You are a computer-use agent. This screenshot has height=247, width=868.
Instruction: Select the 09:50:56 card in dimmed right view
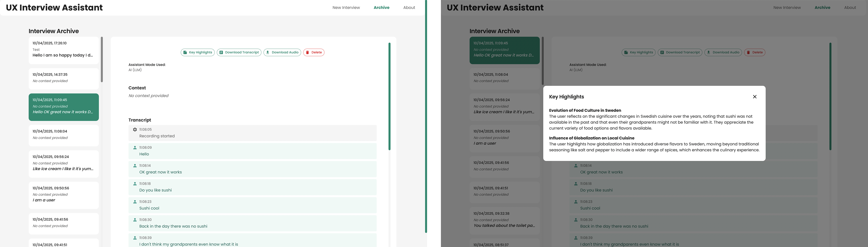504,138
